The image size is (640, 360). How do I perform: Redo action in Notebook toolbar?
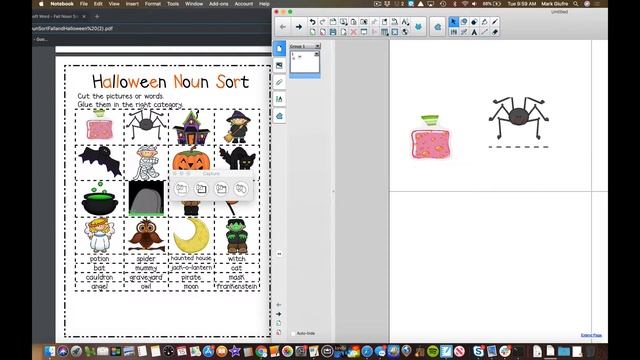coord(322,22)
